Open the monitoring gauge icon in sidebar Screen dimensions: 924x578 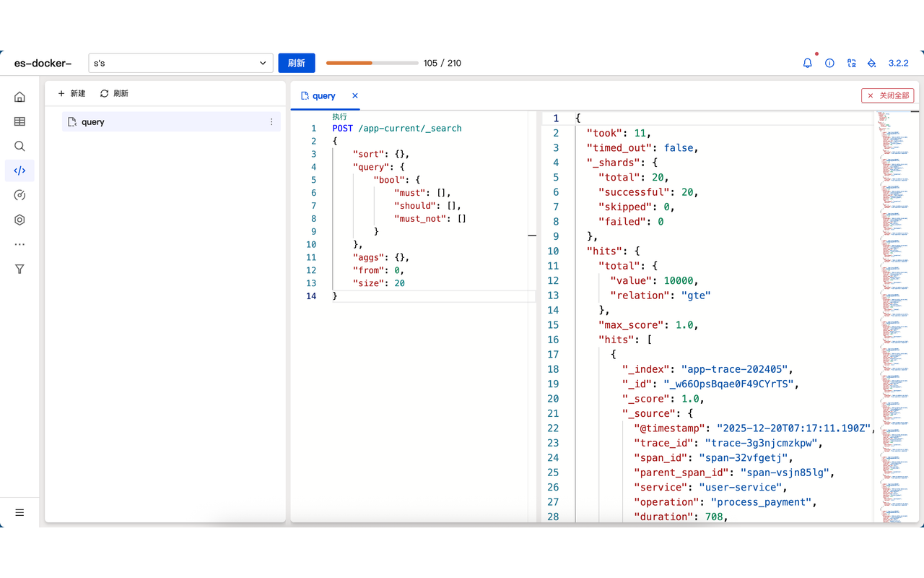coord(19,195)
